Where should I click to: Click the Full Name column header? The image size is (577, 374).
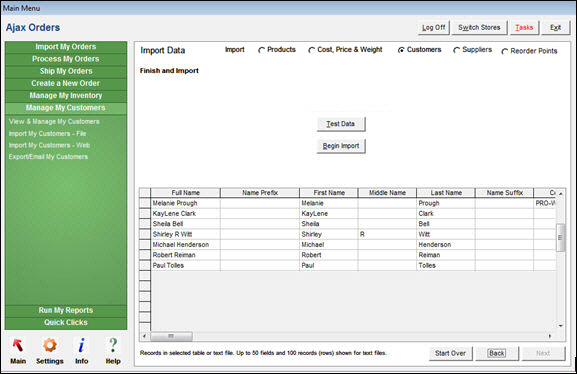(185, 193)
